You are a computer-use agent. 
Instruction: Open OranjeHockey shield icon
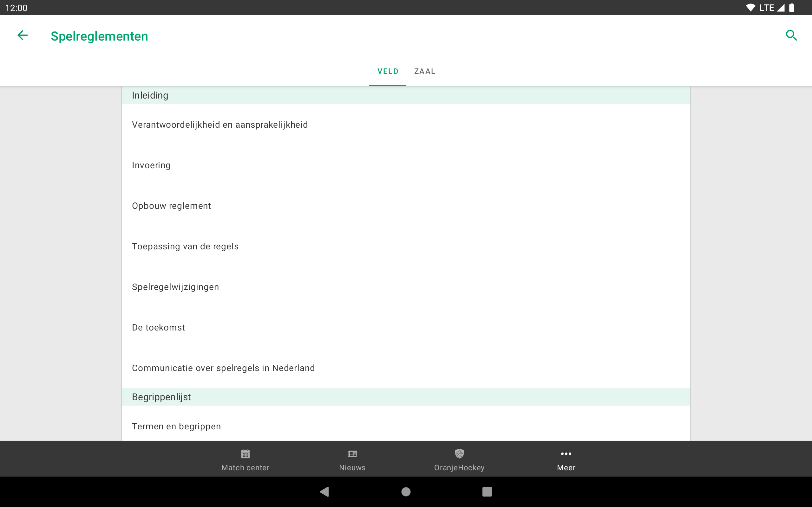(459, 454)
